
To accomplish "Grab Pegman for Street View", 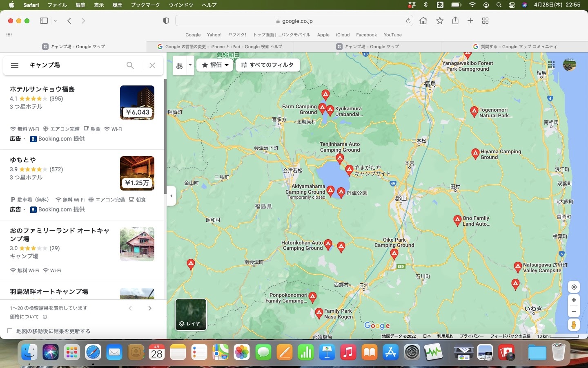I will coord(574,325).
